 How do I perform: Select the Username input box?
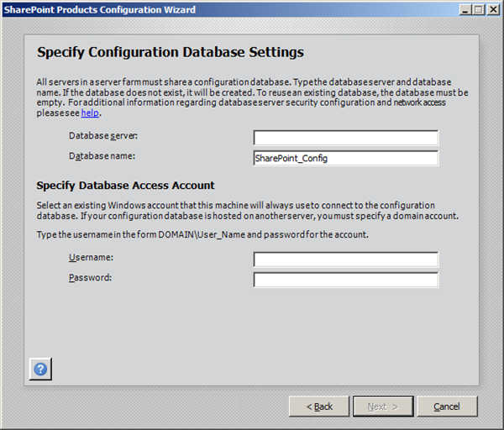(345, 260)
